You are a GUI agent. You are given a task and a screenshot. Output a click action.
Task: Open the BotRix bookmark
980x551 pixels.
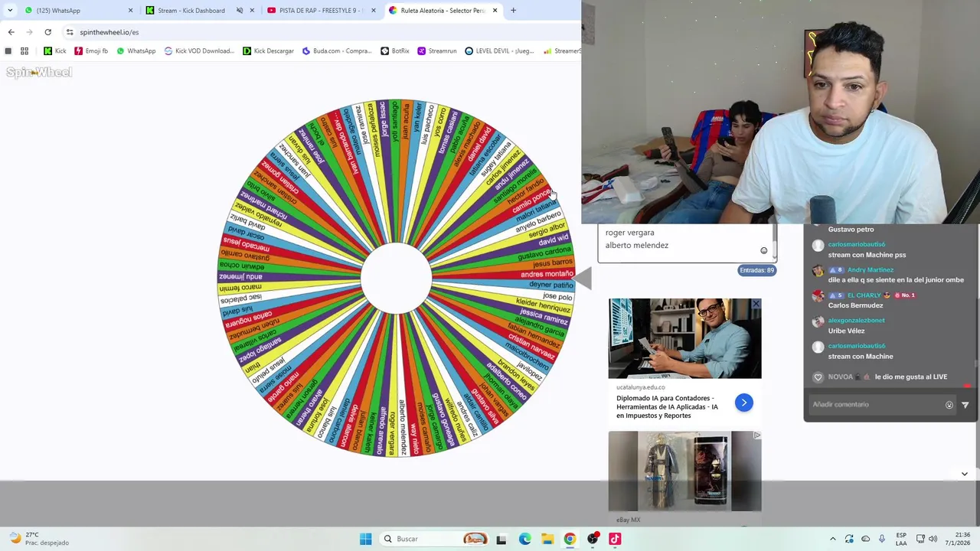(x=395, y=51)
